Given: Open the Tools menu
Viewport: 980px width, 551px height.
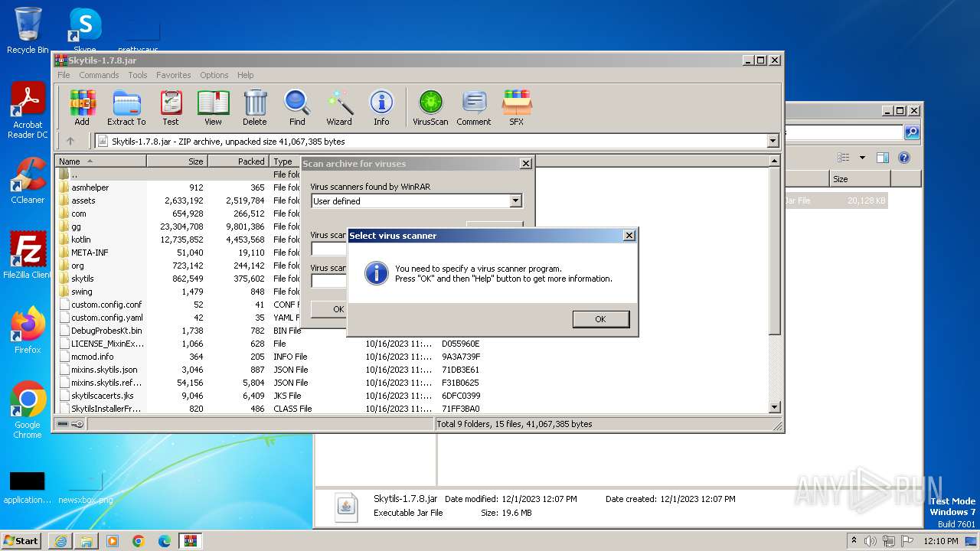Looking at the screenshot, I should click(x=138, y=75).
